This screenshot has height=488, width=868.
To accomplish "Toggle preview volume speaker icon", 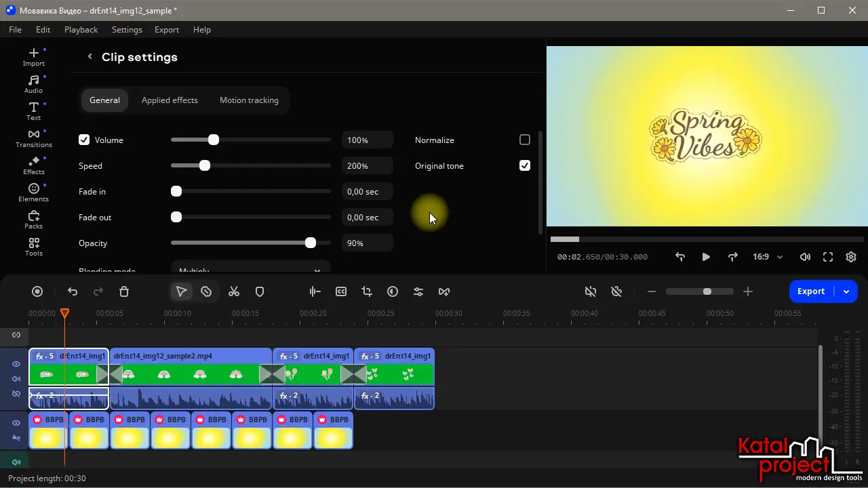I will 805,257.
